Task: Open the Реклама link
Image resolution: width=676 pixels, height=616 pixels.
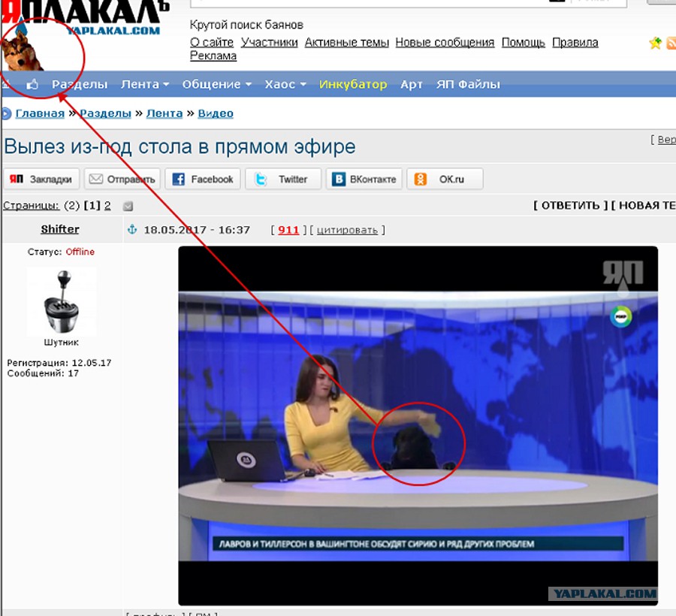Action: coord(213,56)
